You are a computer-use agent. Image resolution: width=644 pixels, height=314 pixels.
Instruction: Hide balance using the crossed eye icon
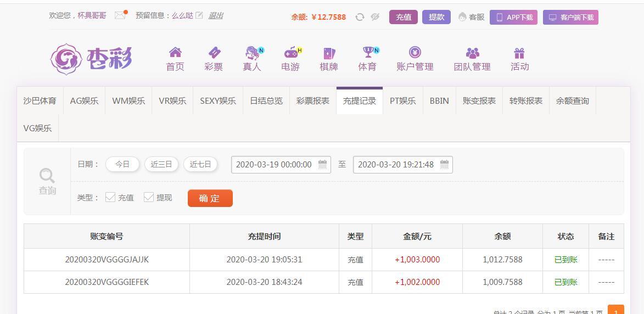click(x=374, y=17)
